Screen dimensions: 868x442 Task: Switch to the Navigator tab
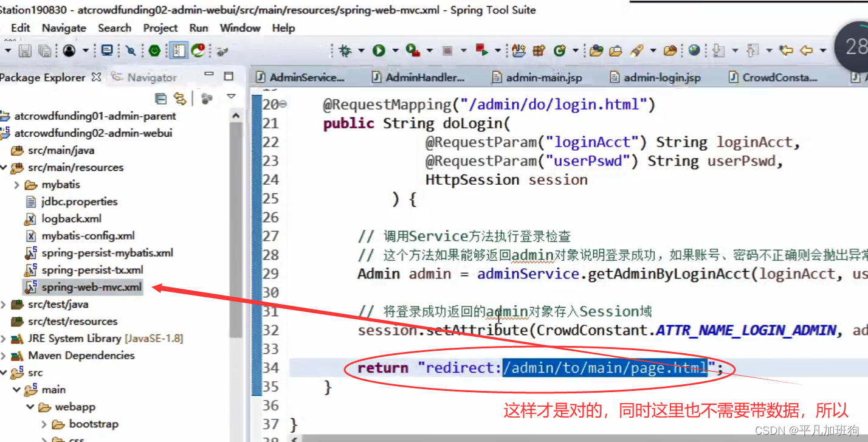click(x=145, y=77)
